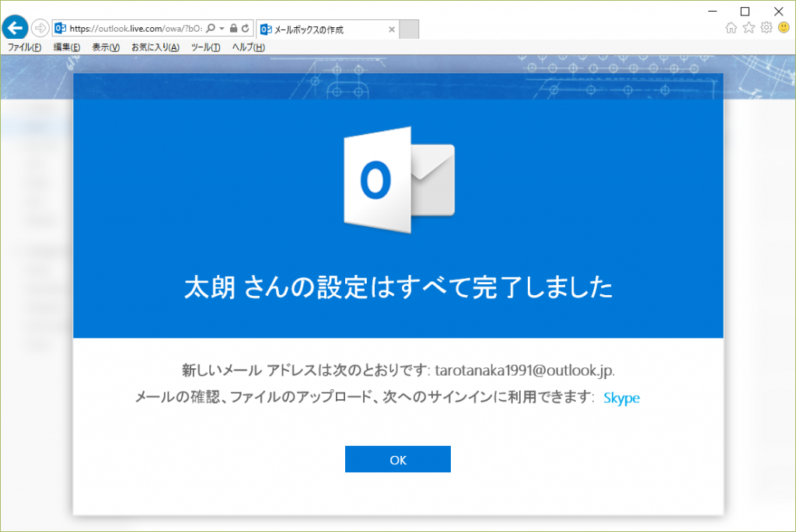Open browser tools with the gear icon
Screen dimensions: 796x532
point(766,28)
